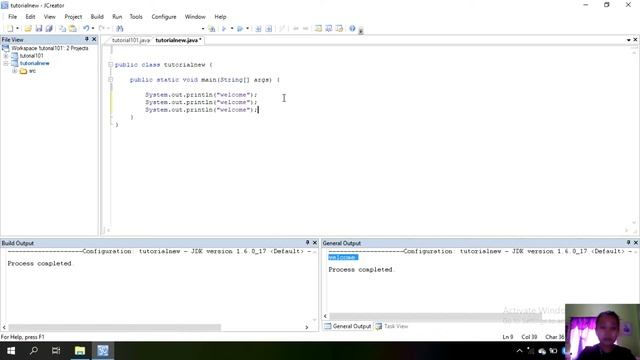640x360 pixels.
Task: Toggle the output window toolbar icon
Action: click(329, 29)
